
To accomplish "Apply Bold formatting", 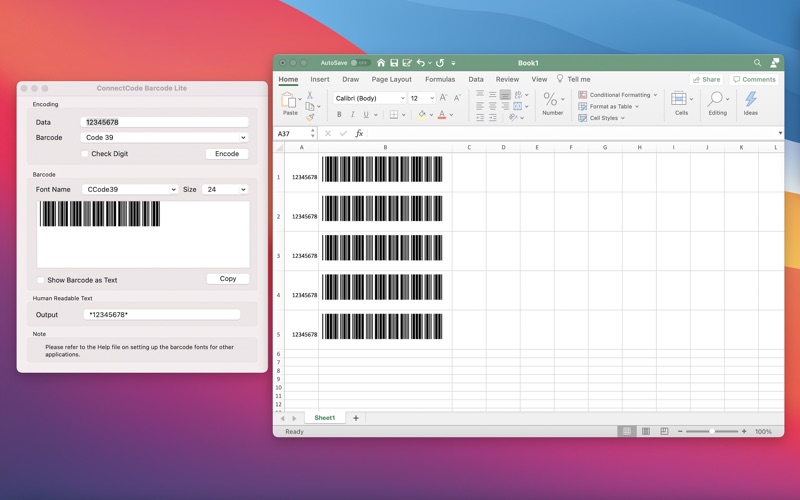I will pos(339,114).
